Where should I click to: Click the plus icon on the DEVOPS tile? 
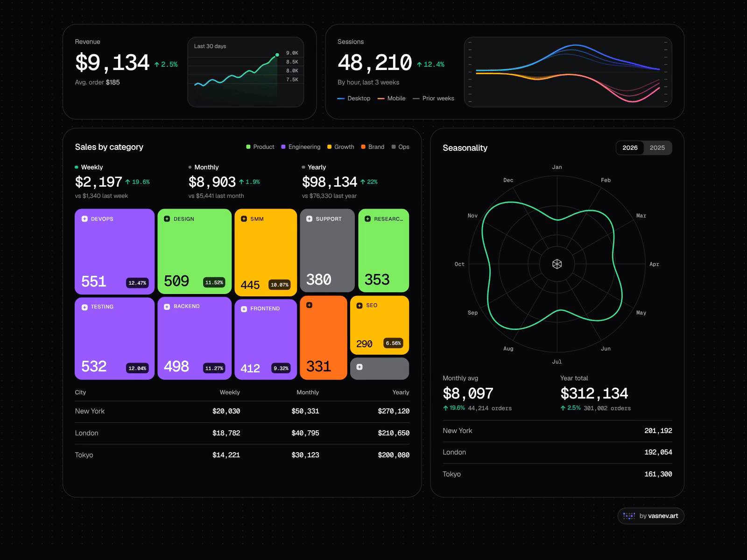(x=85, y=219)
